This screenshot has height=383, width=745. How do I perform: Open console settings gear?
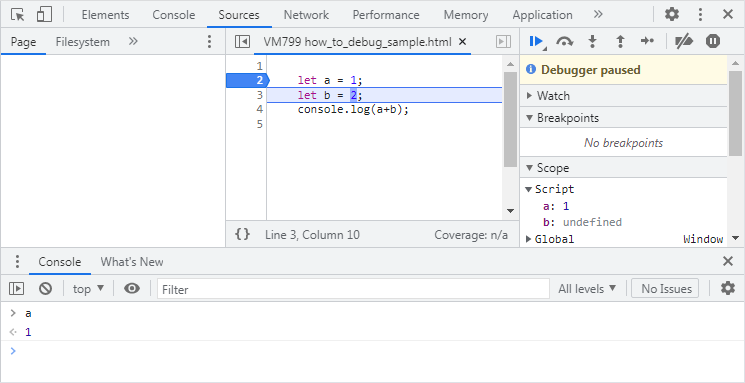(x=728, y=288)
